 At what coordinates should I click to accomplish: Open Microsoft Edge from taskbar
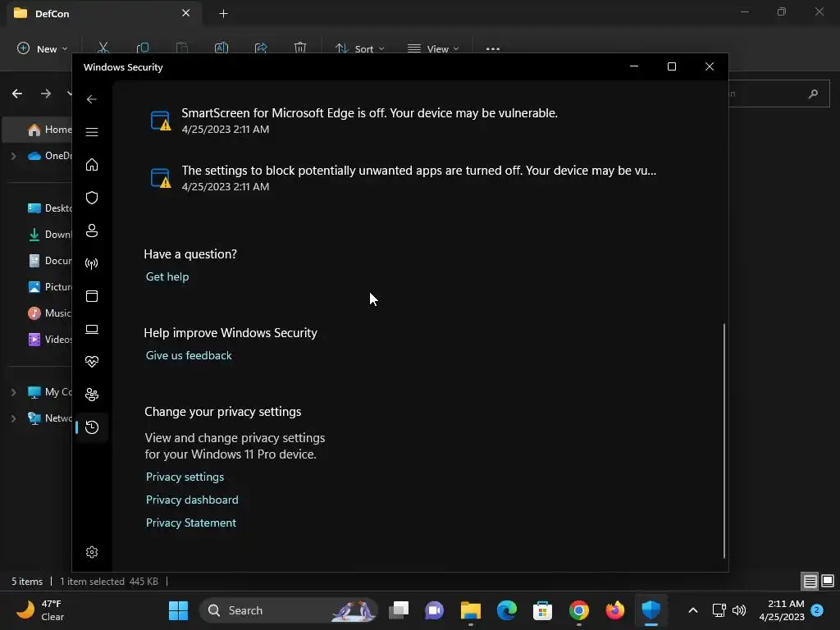point(506,610)
